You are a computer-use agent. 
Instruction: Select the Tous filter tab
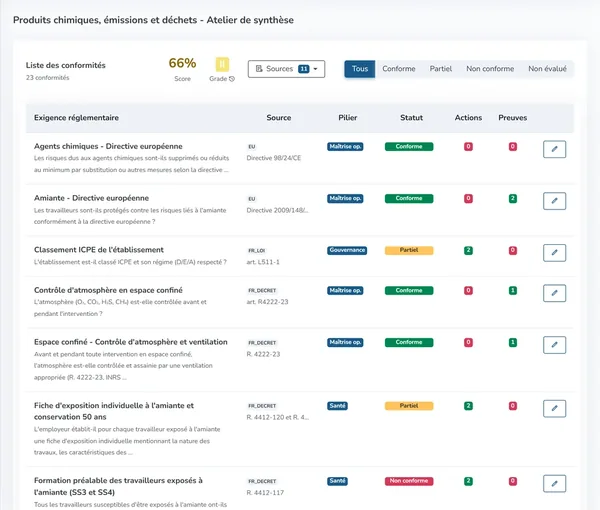click(360, 69)
